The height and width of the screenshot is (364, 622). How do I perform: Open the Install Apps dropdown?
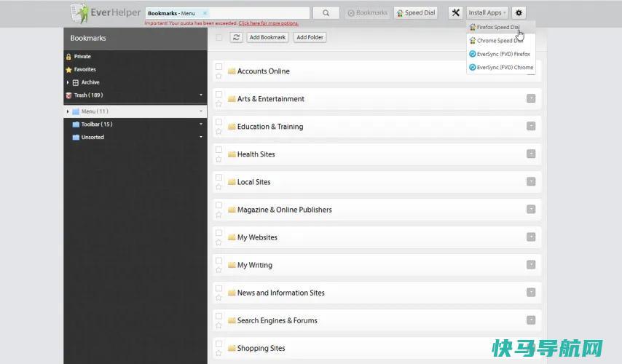point(487,12)
